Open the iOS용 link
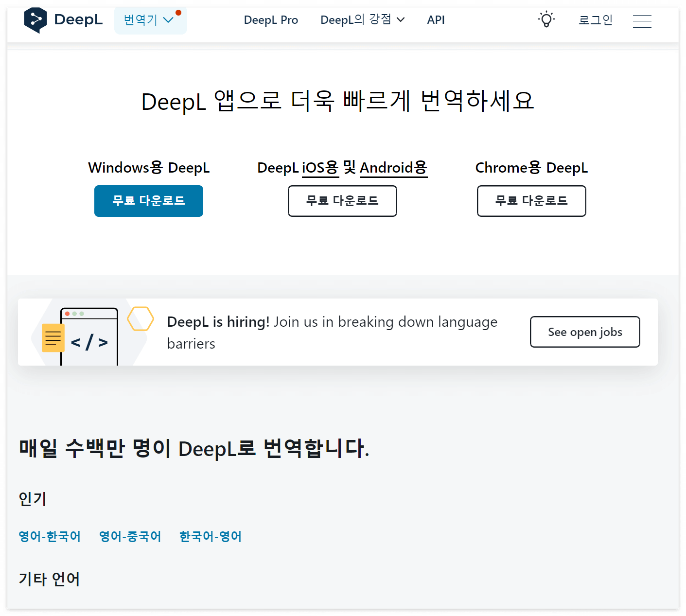Viewport: 686px width, 616px height. (x=320, y=168)
